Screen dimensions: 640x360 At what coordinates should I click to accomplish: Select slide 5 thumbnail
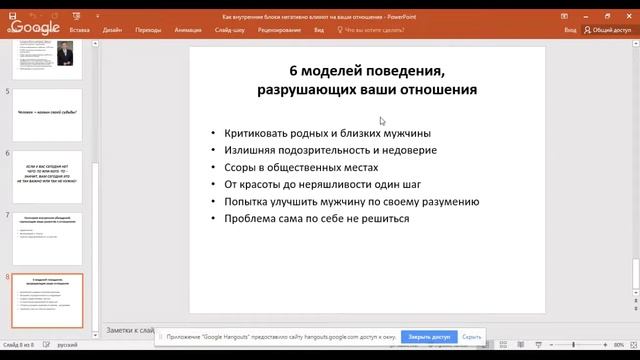pyautogui.click(x=47, y=115)
